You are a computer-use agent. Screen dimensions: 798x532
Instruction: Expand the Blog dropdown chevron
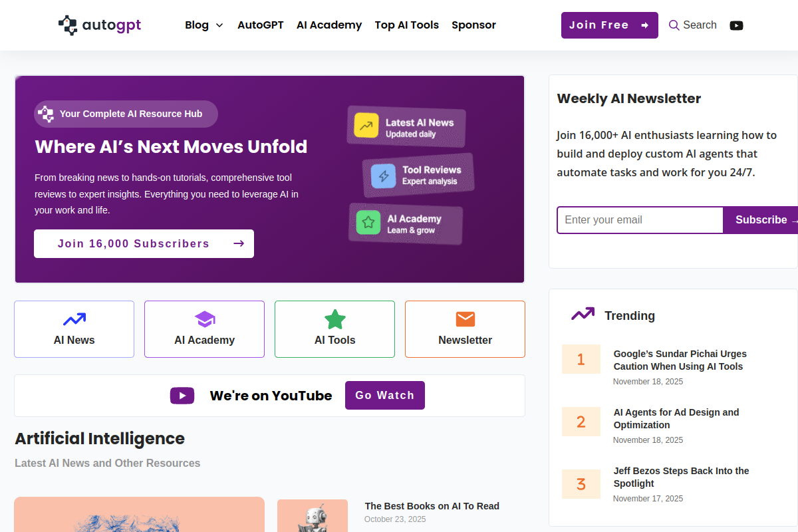click(219, 25)
